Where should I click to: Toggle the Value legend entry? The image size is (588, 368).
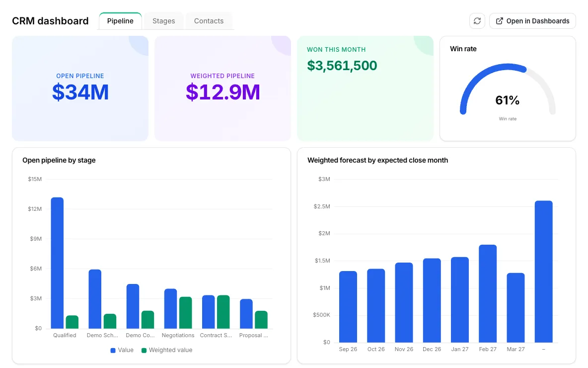[x=122, y=350]
